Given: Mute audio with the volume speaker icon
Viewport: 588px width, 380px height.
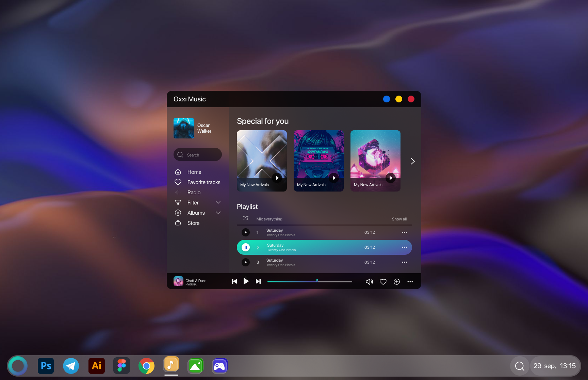Looking at the screenshot, I should 369,282.
